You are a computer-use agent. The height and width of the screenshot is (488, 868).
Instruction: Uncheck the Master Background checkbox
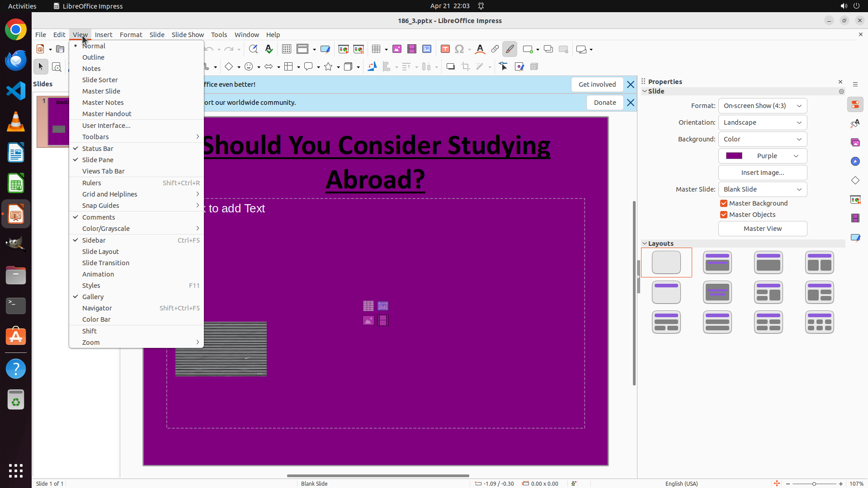click(x=724, y=203)
